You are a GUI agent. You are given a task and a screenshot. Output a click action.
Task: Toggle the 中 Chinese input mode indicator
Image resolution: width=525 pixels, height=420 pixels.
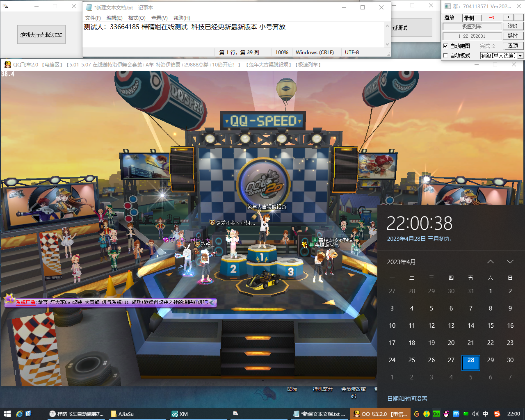[x=486, y=414]
